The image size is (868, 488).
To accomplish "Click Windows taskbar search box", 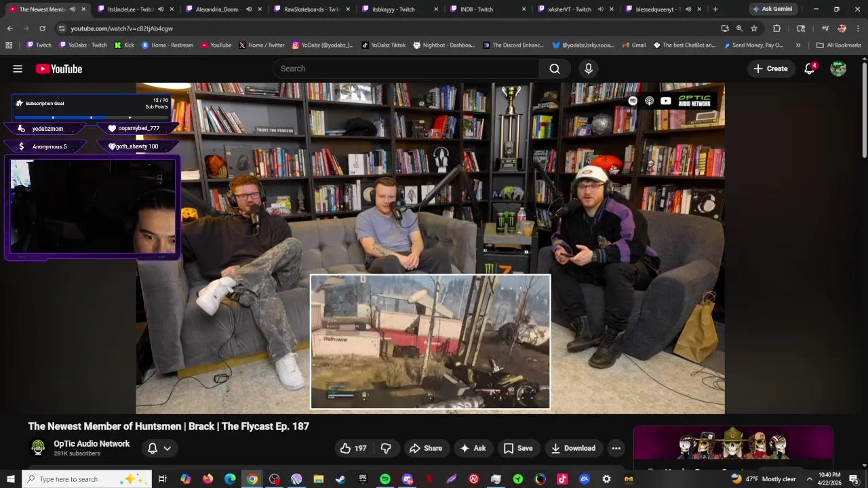I will point(87,479).
